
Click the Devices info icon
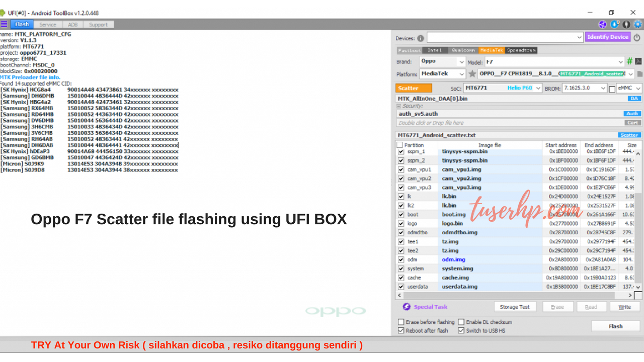[x=420, y=38]
